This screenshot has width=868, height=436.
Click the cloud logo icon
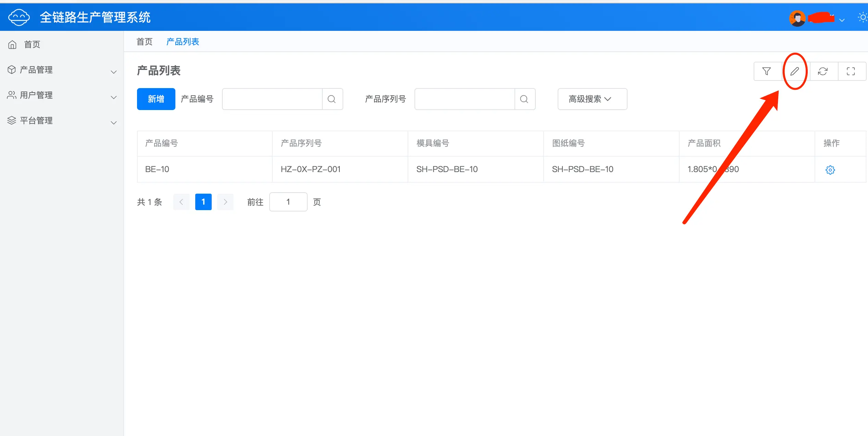(19, 17)
